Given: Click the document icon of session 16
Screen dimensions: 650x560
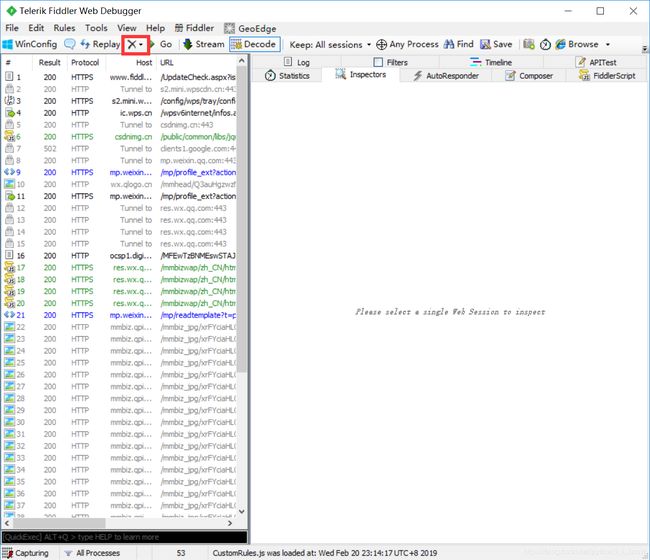Looking at the screenshot, I should coord(9,255).
